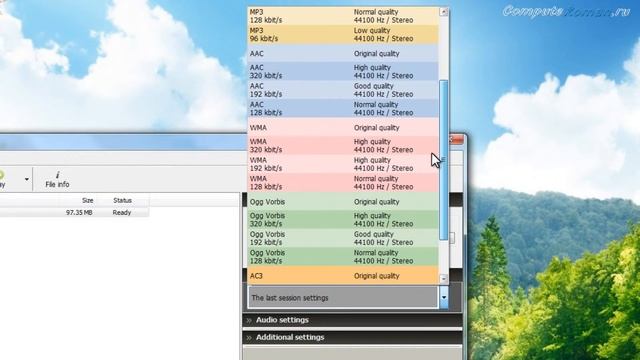Pick AAC 128 kbit/s Normal quality preset
Image resolution: width=640 pixels, height=360 pixels.
pyautogui.click(x=343, y=109)
